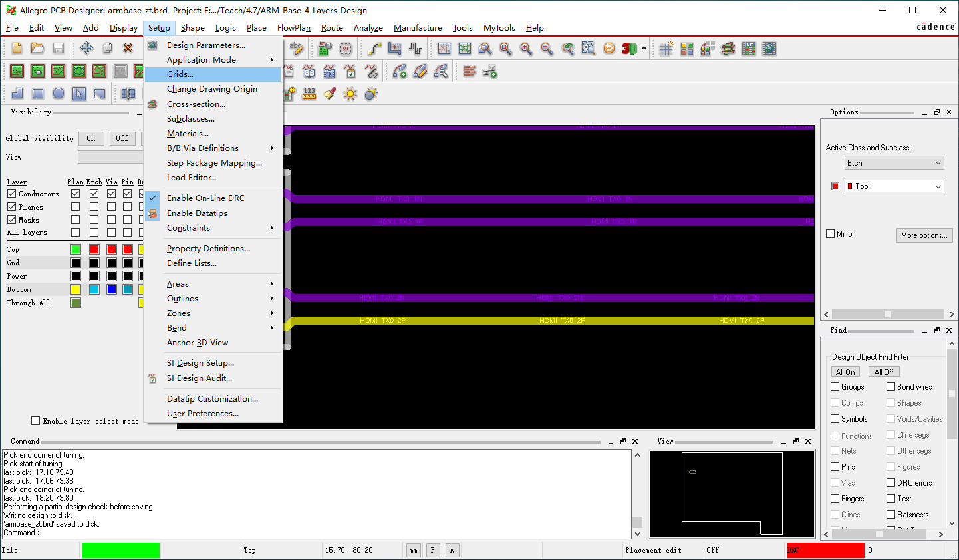Turn global visibility On
Viewport: 959px width, 560px height.
point(91,138)
